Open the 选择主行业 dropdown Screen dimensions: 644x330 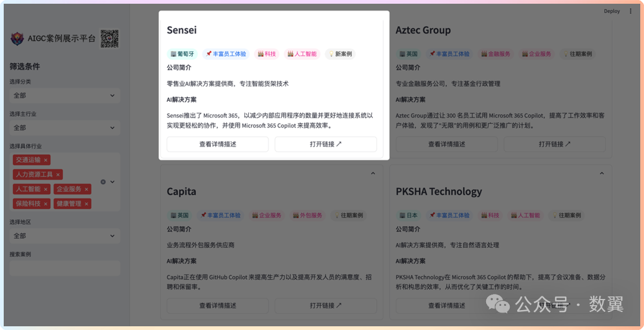[x=65, y=127]
